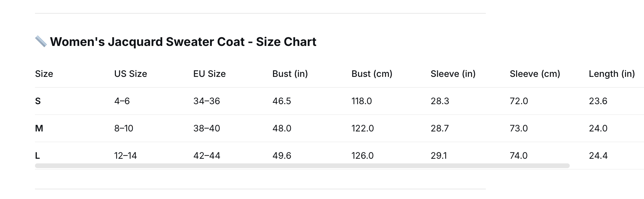Viewport: 644px width, 199px height.
Task: Click the Bust (in) column header
Action: click(290, 74)
